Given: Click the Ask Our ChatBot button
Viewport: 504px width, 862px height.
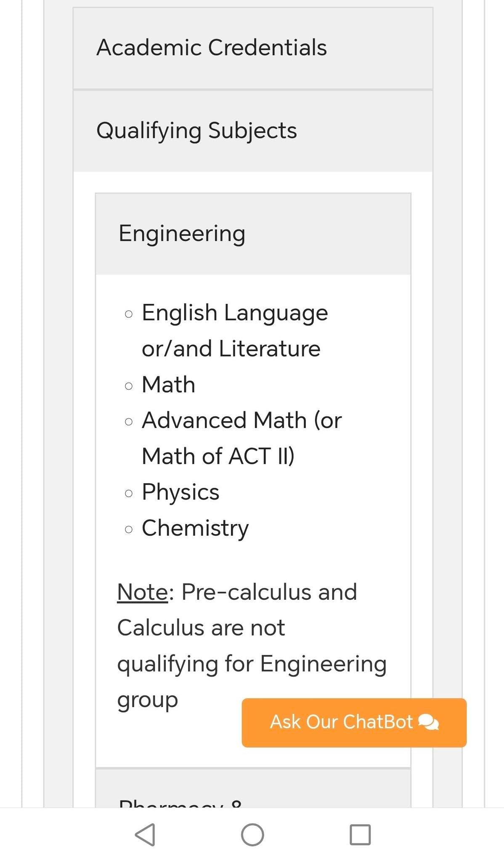Looking at the screenshot, I should 354,723.
